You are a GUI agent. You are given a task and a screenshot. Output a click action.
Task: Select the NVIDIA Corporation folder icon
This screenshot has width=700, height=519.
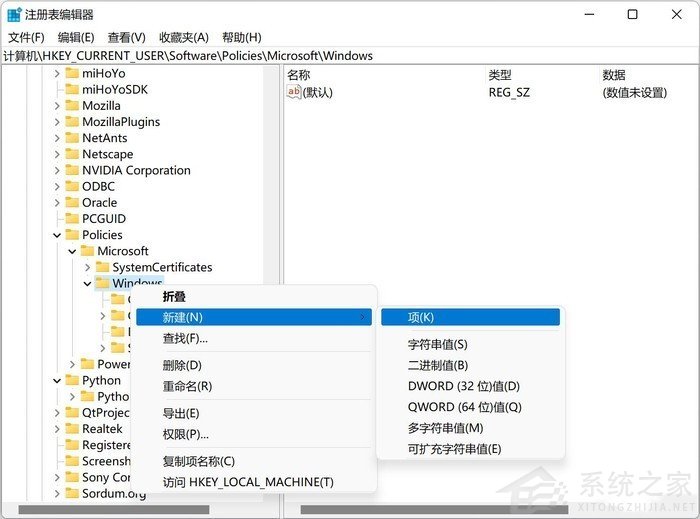[x=72, y=170]
